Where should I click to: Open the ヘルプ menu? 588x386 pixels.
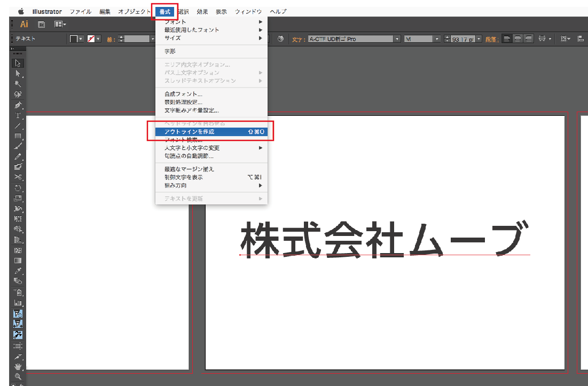[278, 12]
